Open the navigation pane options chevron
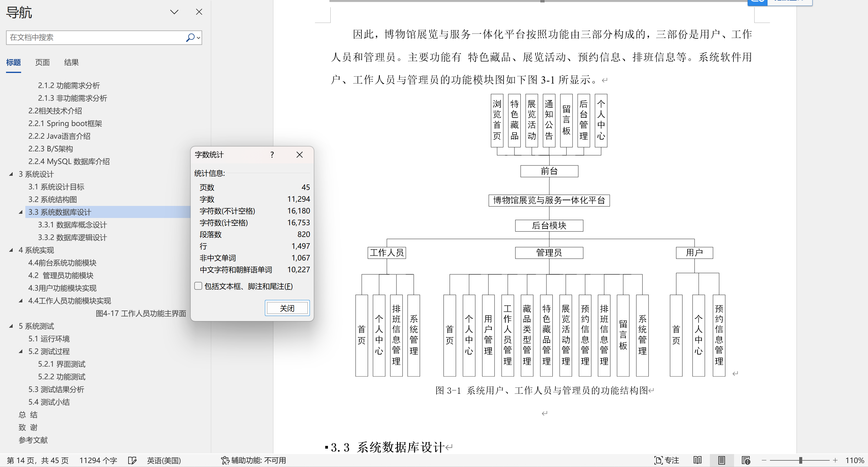The image size is (868, 467). (174, 12)
